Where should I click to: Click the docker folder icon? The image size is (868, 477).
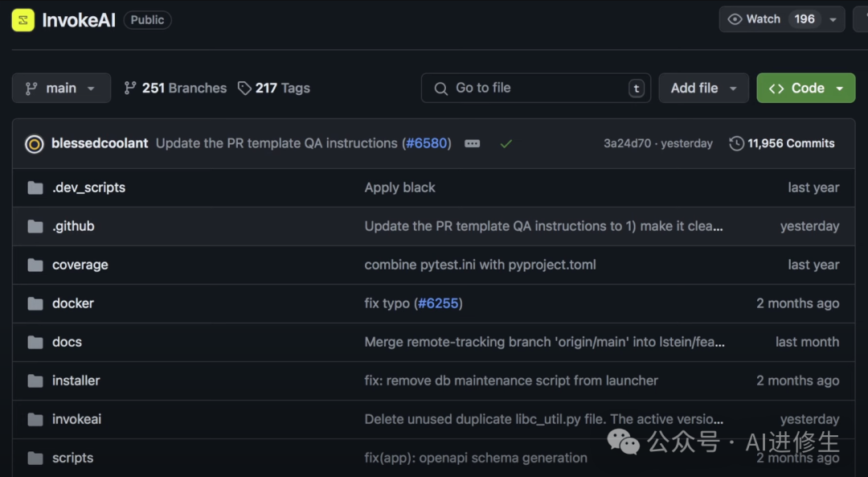tap(35, 304)
